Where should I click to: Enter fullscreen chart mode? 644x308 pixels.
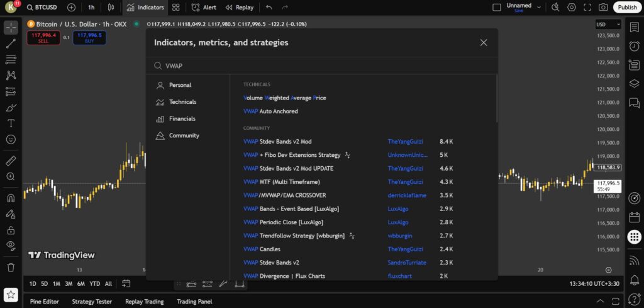pyautogui.click(x=587, y=8)
